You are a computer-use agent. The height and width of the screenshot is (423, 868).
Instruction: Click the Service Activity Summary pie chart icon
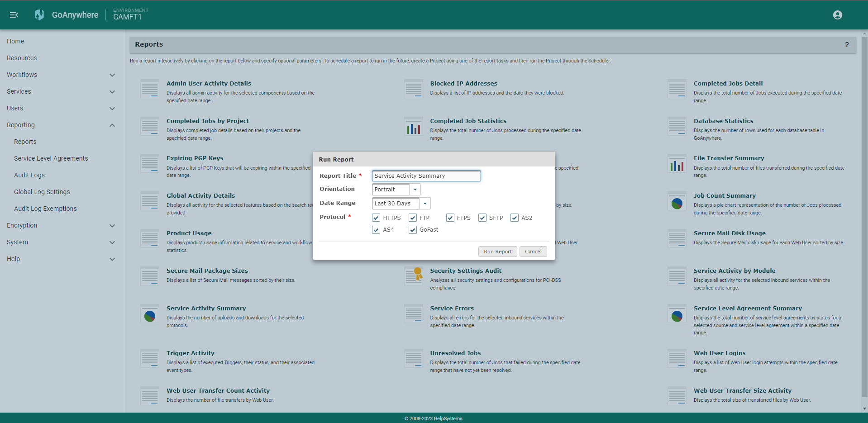tap(149, 314)
